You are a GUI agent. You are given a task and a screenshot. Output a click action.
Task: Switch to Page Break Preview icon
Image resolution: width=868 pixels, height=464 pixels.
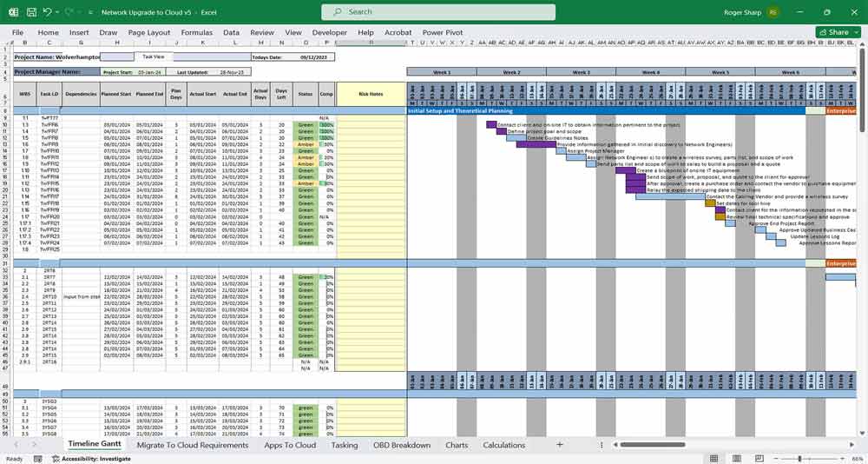coord(759,459)
